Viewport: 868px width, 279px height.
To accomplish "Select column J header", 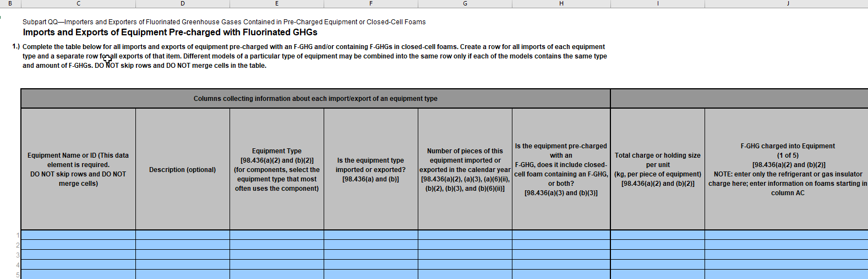I will coord(787,3).
